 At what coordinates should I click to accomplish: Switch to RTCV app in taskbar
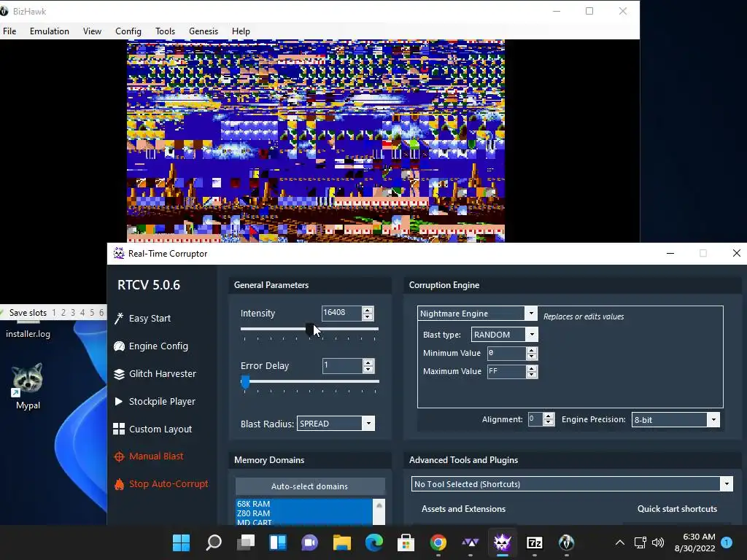click(x=502, y=542)
